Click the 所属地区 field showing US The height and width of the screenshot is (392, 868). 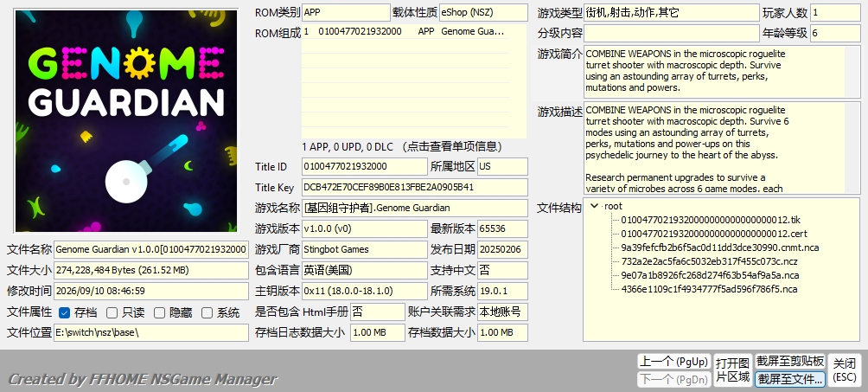502,166
